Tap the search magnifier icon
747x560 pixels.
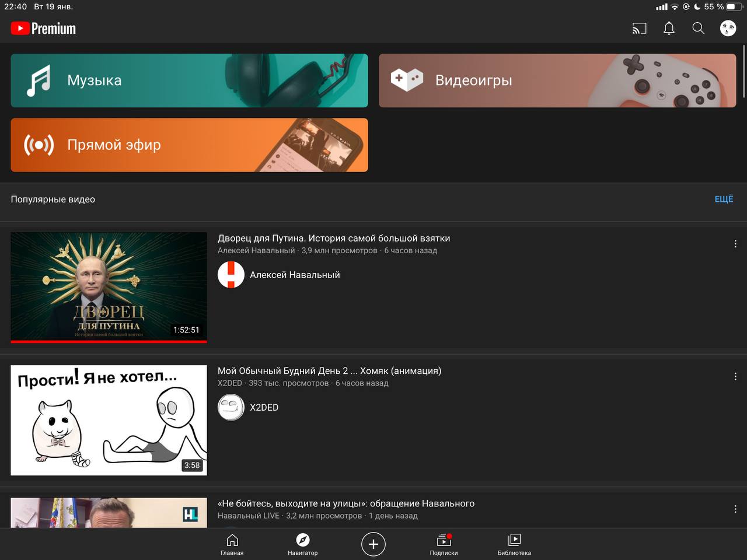click(698, 28)
